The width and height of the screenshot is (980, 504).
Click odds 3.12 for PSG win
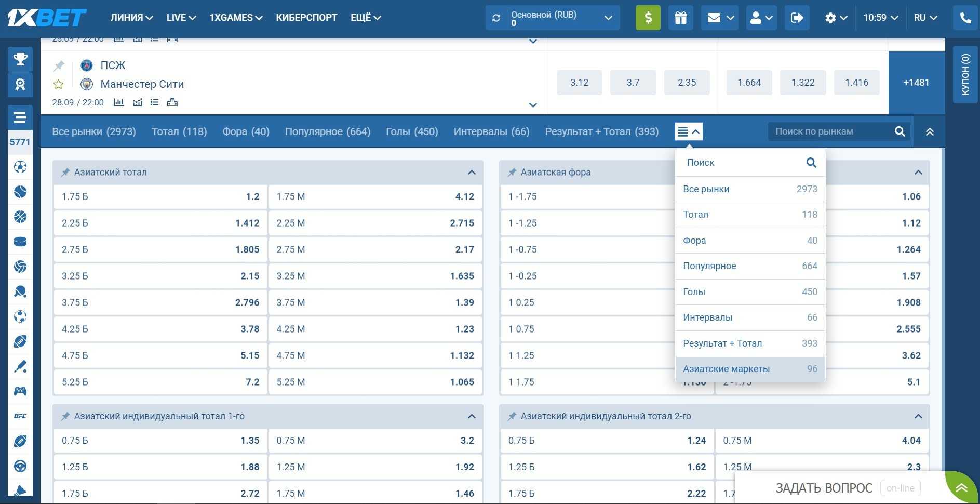(579, 83)
